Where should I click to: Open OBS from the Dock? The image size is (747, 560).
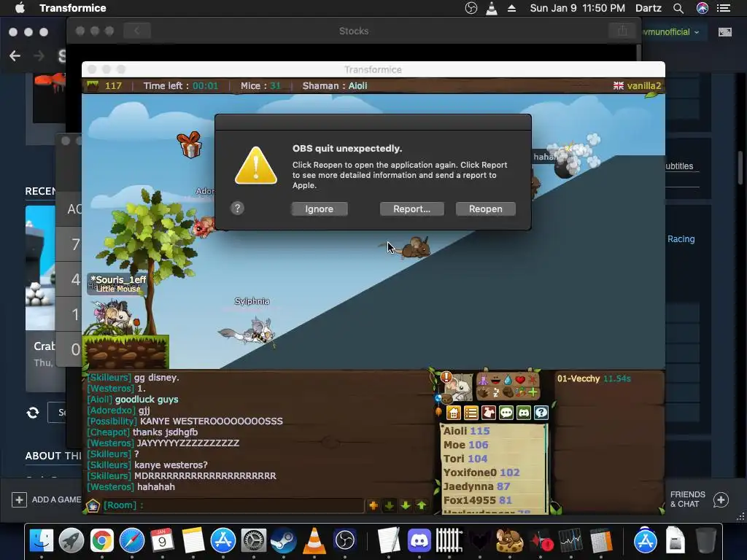click(345, 540)
